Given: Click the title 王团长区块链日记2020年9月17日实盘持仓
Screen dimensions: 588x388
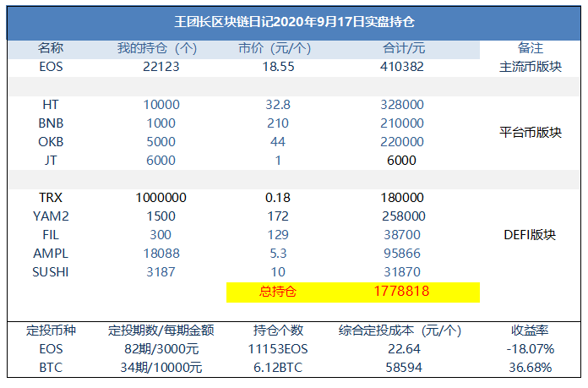Looking at the screenshot, I should 294,22.
